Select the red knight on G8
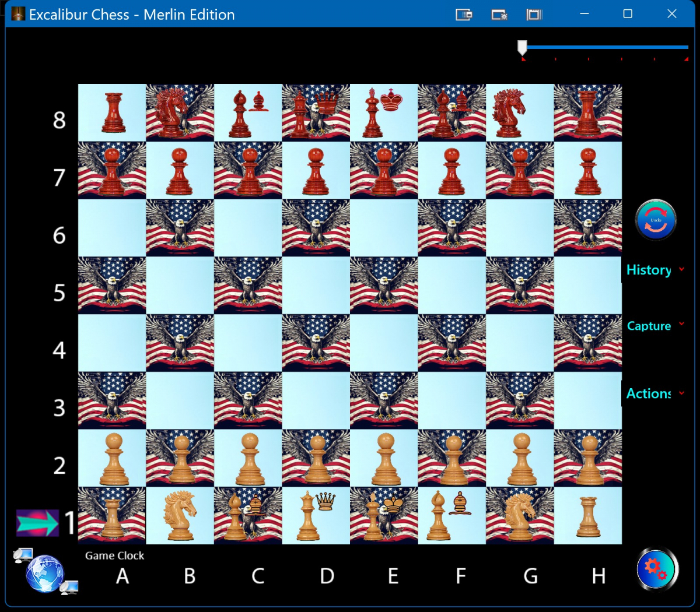700x612 pixels. click(x=519, y=112)
